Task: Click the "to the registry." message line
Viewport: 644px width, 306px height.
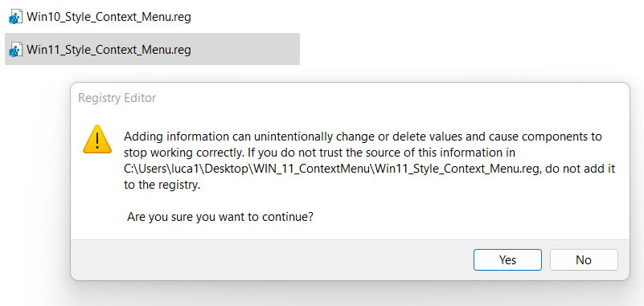Action: (x=162, y=185)
